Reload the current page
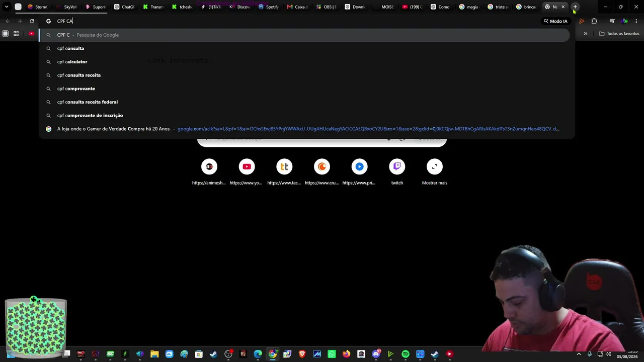The image size is (644, 362). [x=32, y=21]
